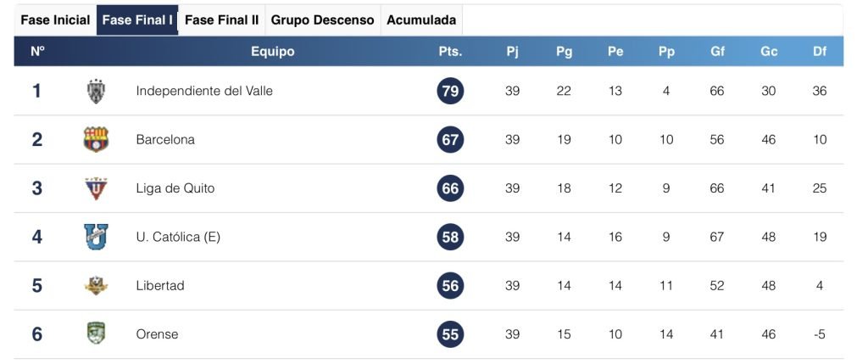Click the Gf column header
This screenshot has height=364, width=868.
coord(717,51)
